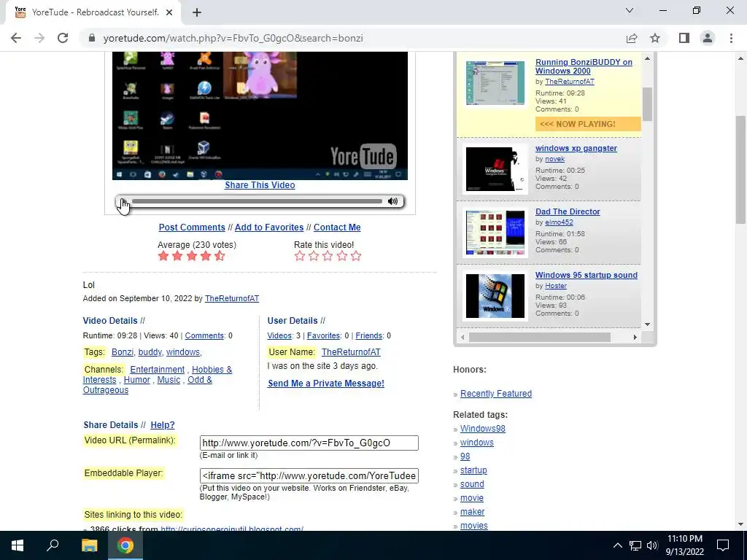Open user's Friends link

(x=368, y=335)
